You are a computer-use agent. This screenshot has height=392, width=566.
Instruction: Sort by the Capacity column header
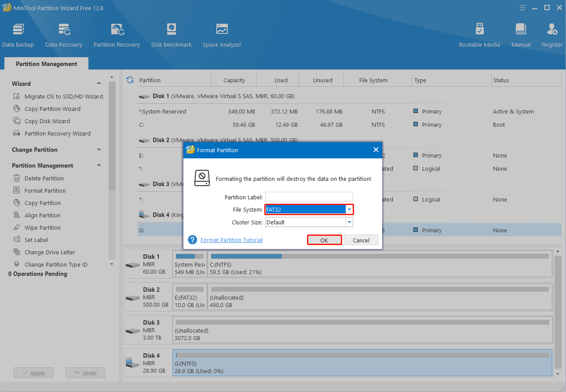[x=234, y=80]
